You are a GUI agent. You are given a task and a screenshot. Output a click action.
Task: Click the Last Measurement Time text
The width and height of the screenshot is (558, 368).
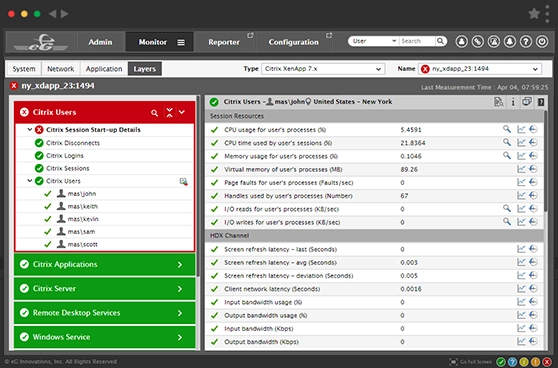(x=485, y=87)
